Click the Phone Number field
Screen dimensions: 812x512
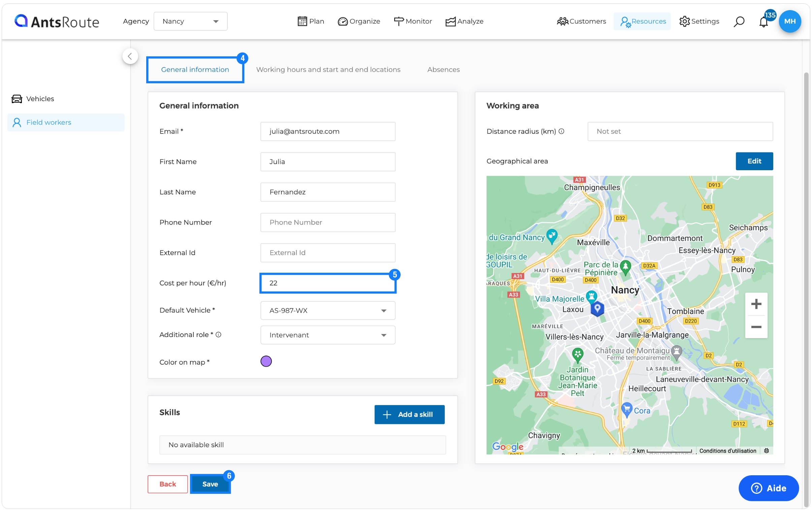(x=328, y=222)
